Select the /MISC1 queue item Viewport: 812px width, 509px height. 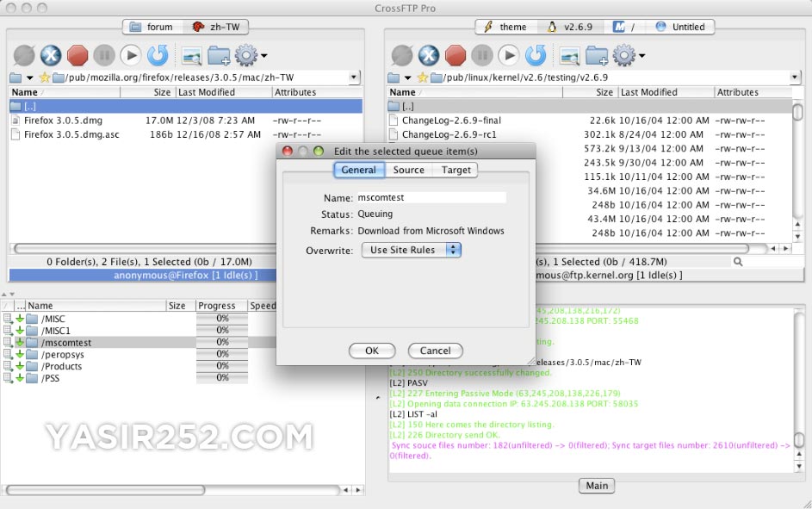[55, 331]
